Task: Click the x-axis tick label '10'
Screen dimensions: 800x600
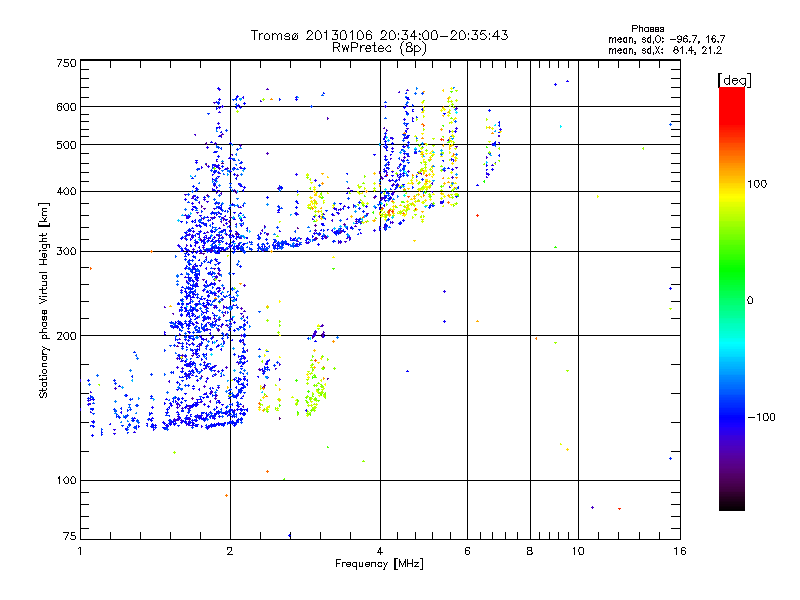Action: pyautogui.click(x=578, y=551)
